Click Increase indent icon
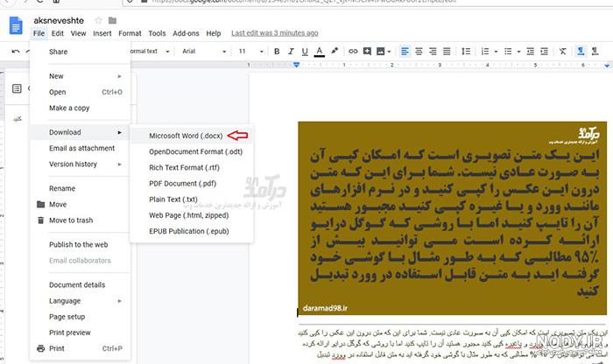Viewport: 613px width, 364px height. click(x=544, y=51)
